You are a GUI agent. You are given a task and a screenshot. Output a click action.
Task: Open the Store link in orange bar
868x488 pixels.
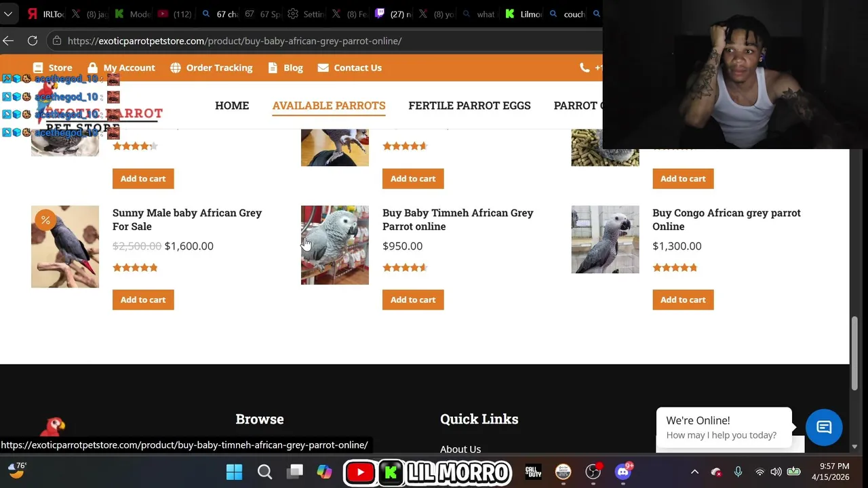[x=52, y=68]
